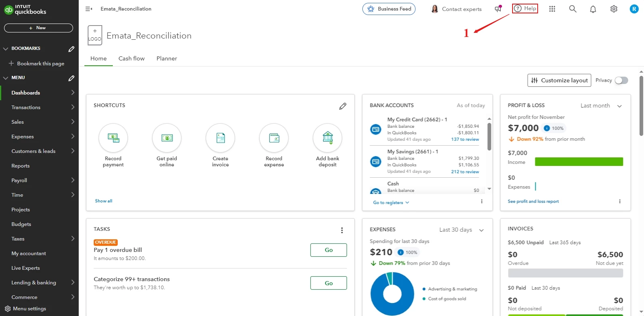Expand the Payroll submenu arrow

point(73,180)
